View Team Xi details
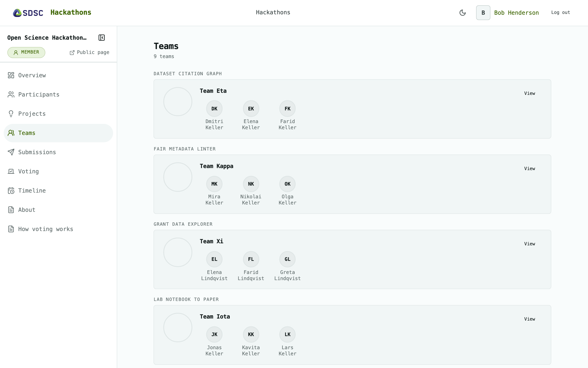The width and height of the screenshot is (588, 368). tap(529, 244)
